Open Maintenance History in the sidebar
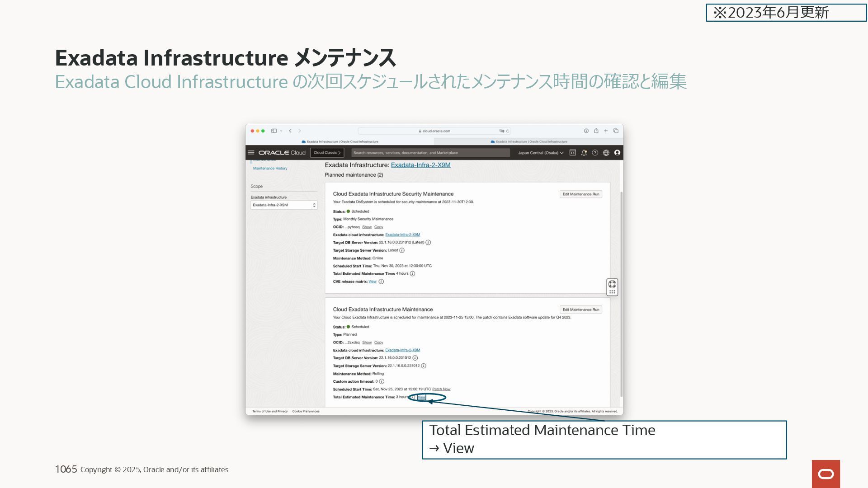 coord(270,168)
